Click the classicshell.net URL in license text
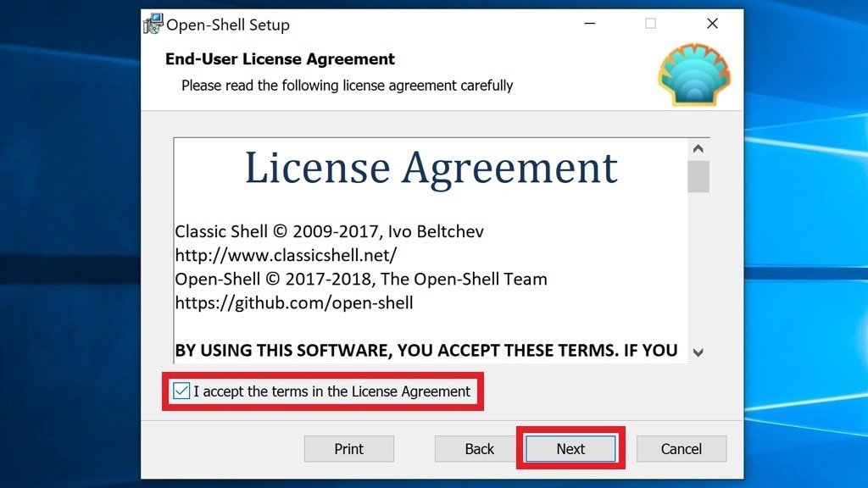This screenshot has width=868, height=488. (x=286, y=255)
